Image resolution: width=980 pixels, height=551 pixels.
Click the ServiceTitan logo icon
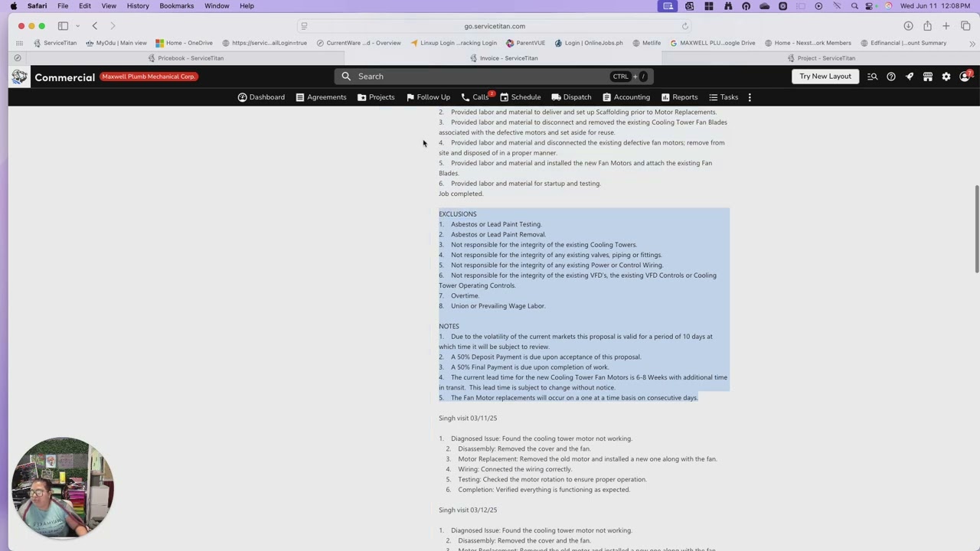point(19,77)
